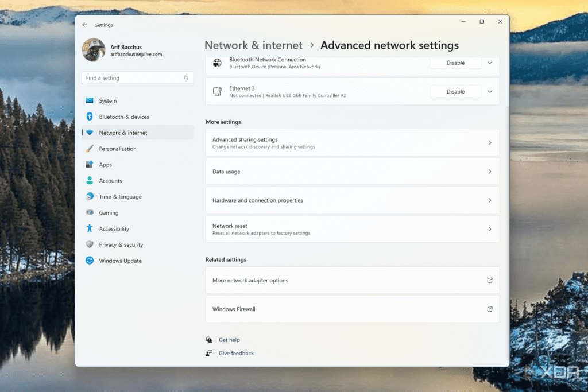The height and width of the screenshot is (392, 588).
Task: Click Hardware and connection properties text
Action: point(258,200)
